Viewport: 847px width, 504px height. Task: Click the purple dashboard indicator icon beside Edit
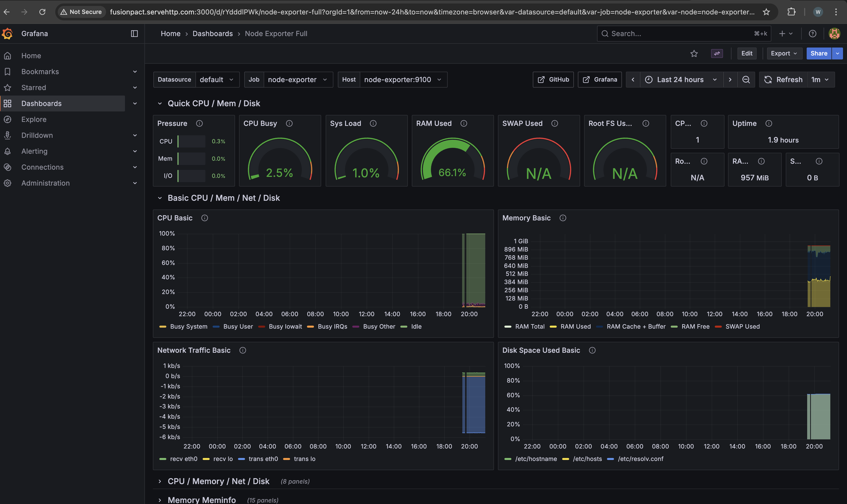coord(717,53)
